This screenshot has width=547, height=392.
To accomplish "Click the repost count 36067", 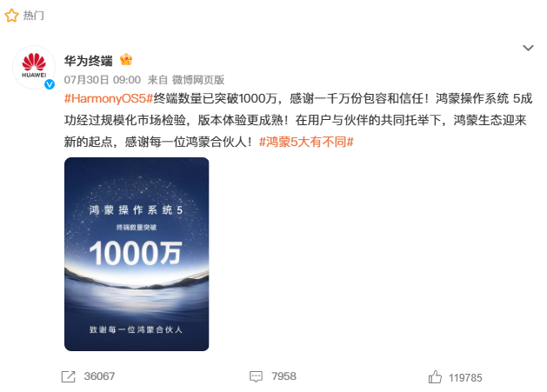I will [x=99, y=376].
